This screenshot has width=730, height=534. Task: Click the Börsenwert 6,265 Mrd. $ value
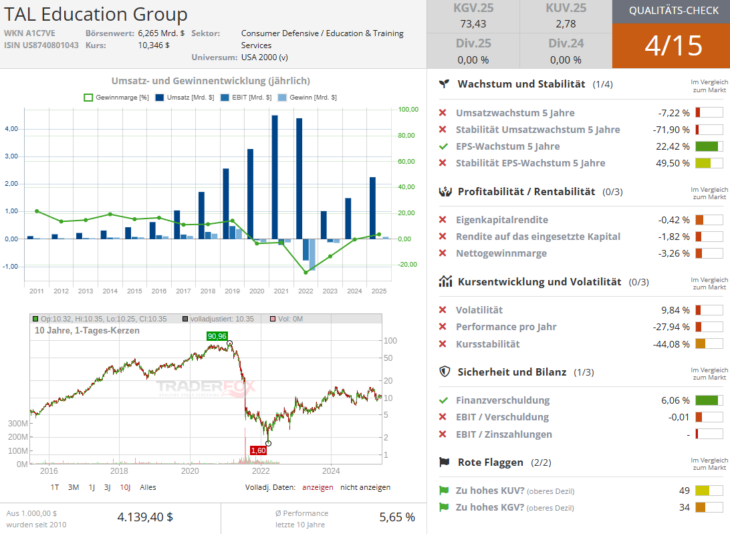click(x=161, y=33)
